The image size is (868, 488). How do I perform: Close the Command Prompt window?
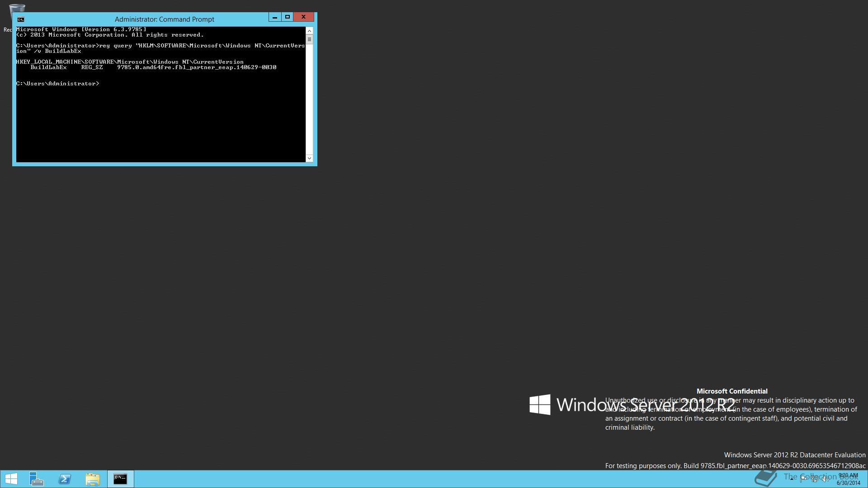303,17
